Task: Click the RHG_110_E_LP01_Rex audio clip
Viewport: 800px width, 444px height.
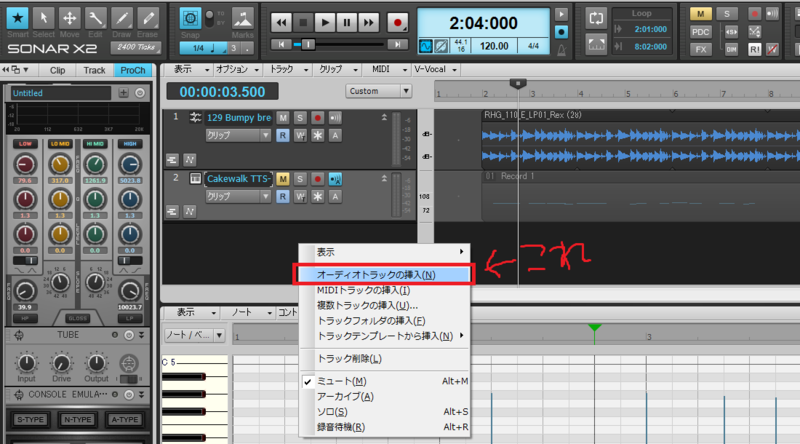Action: 641,139
